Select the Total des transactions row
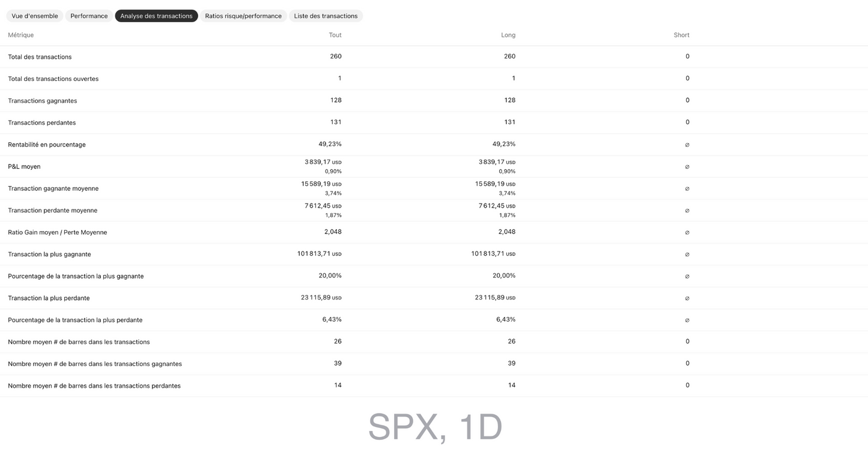Image resolution: width=868 pixels, height=476 pixels. coord(40,56)
